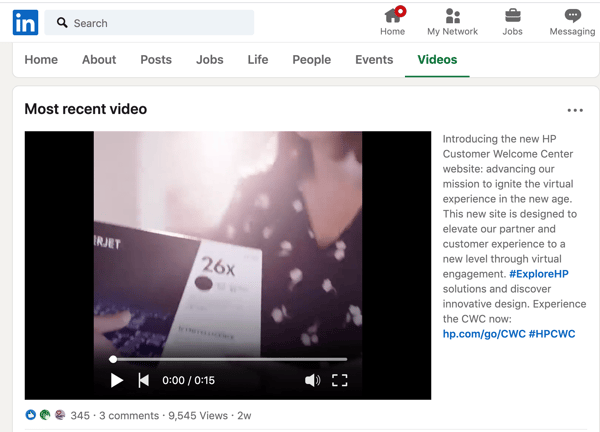Click the red notification badge on Home

click(x=400, y=11)
